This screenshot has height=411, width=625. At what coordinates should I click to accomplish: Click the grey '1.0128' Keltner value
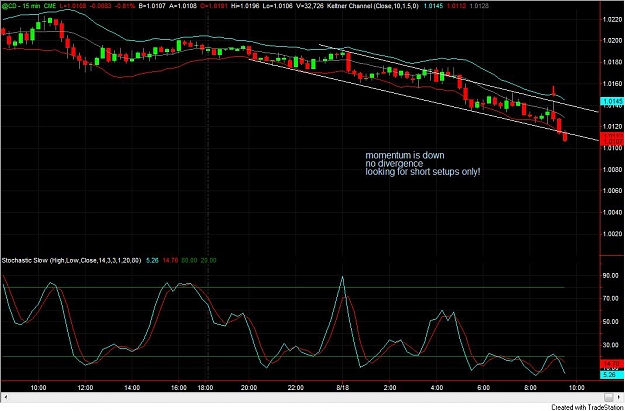[x=478, y=7]
